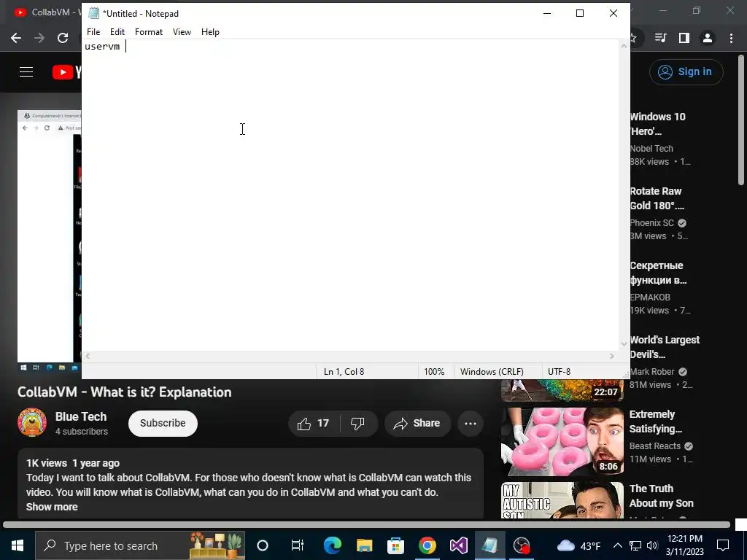Open the volume control in tray

coord(652,545)
